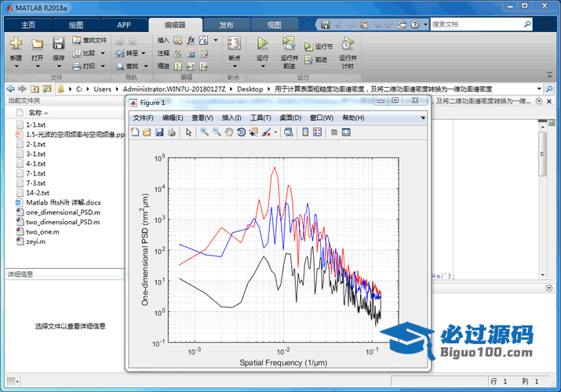Click the 登录 (Sign In) button
The image size is (561, 392).
[547, 24]
